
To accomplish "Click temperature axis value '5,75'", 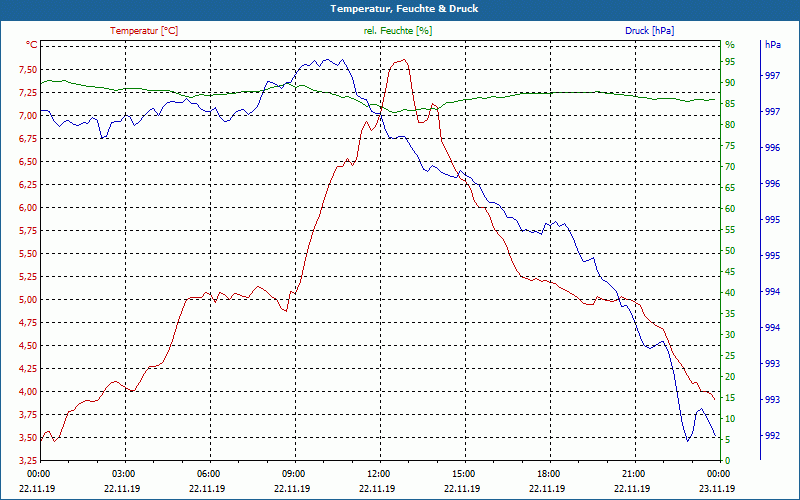I will point(28,231).
